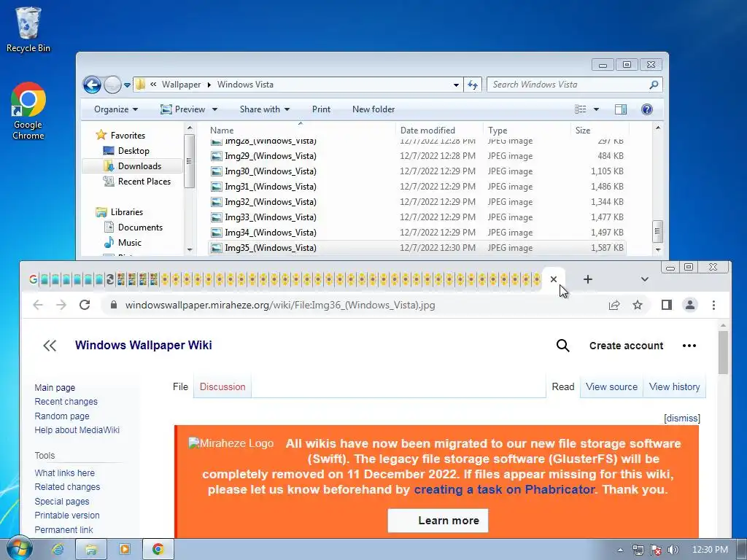
Task: Open the View history tab
Action: (x=674, y=386)
